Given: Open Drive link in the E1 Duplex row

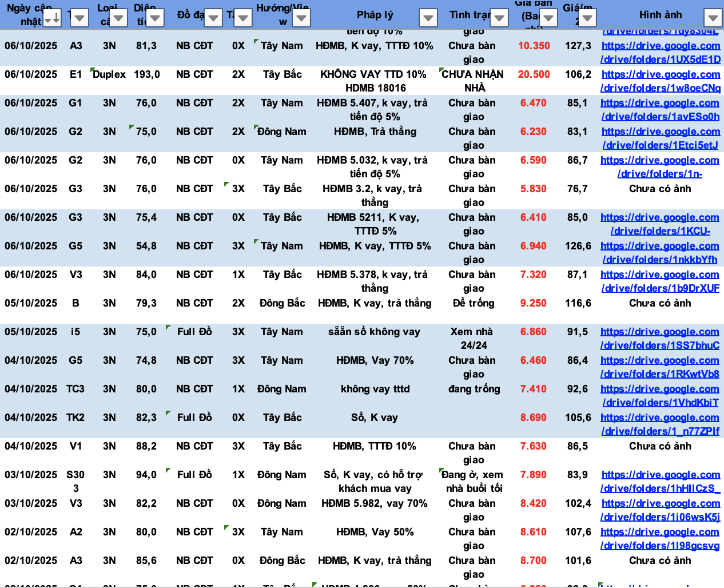Looking at the screenshot, I should coord(661,81).
